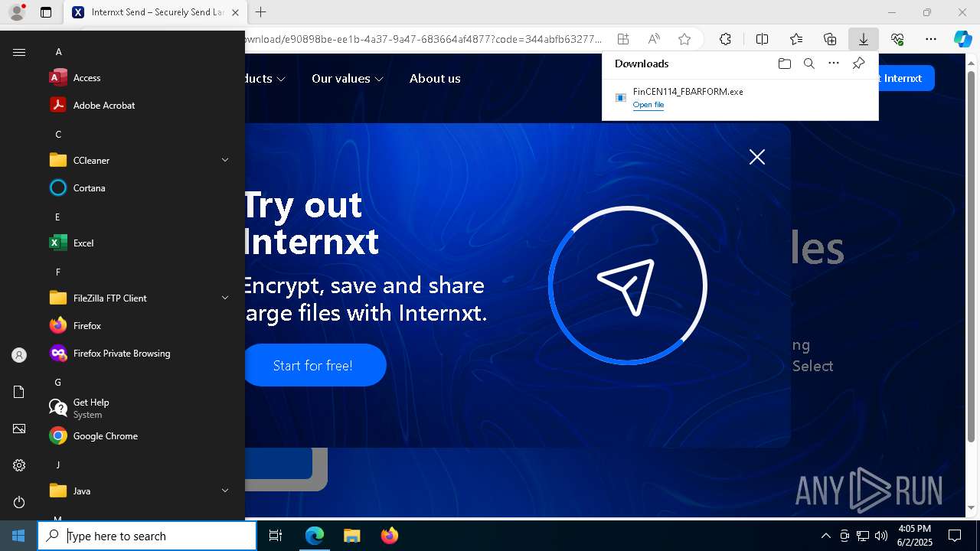Expand the FileZilla FTP Client folder chevron

[225, 298]
